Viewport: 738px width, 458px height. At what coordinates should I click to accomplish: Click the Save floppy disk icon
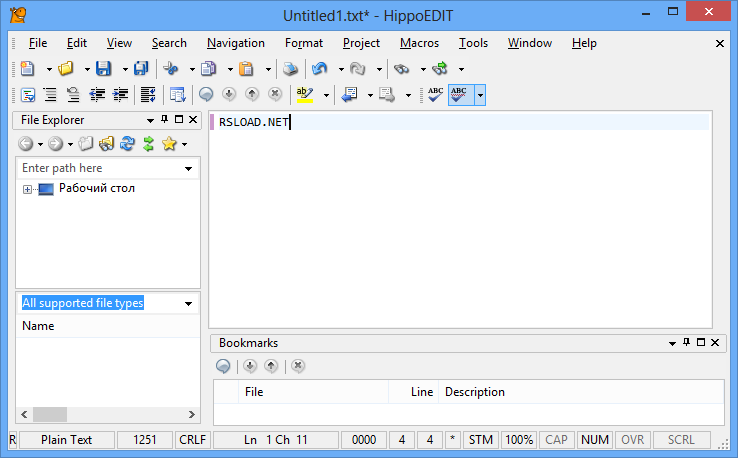click(x=104, y=69)
